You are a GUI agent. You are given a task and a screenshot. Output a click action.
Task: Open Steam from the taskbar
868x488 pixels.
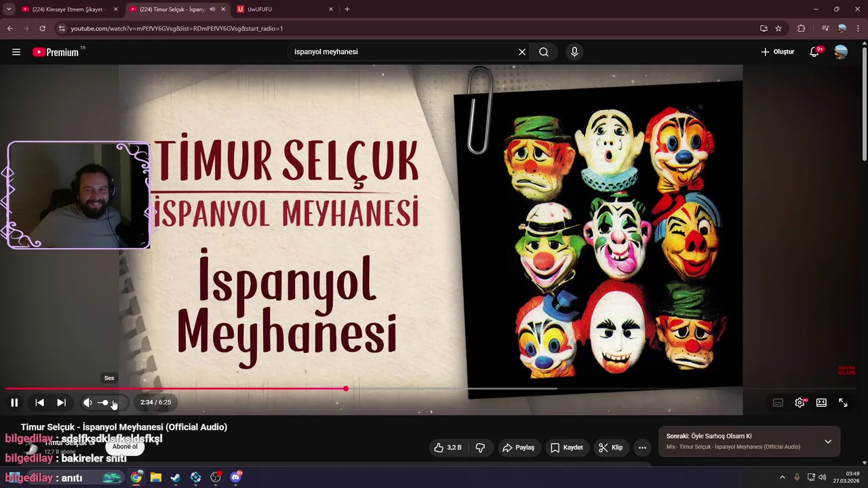(176, 477)
